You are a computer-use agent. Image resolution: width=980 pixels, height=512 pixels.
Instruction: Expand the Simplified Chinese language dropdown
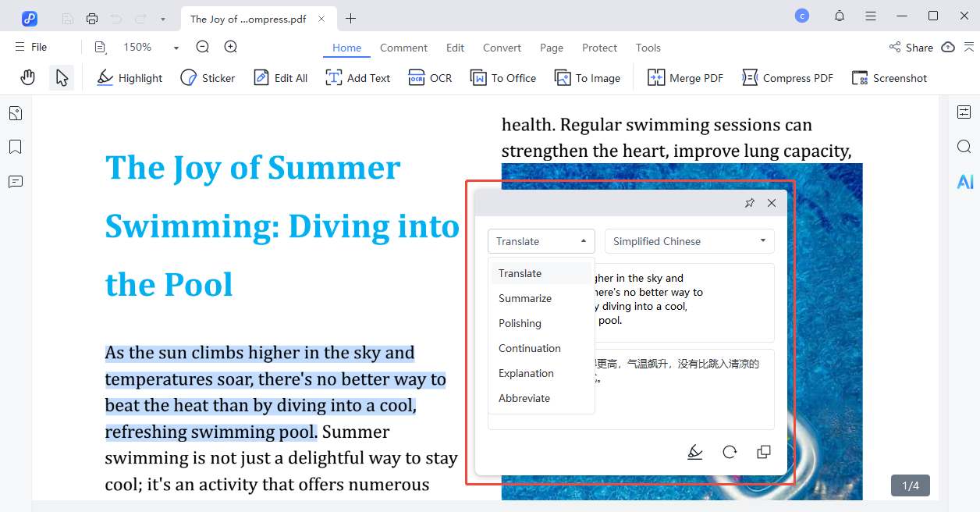(689, 241)
